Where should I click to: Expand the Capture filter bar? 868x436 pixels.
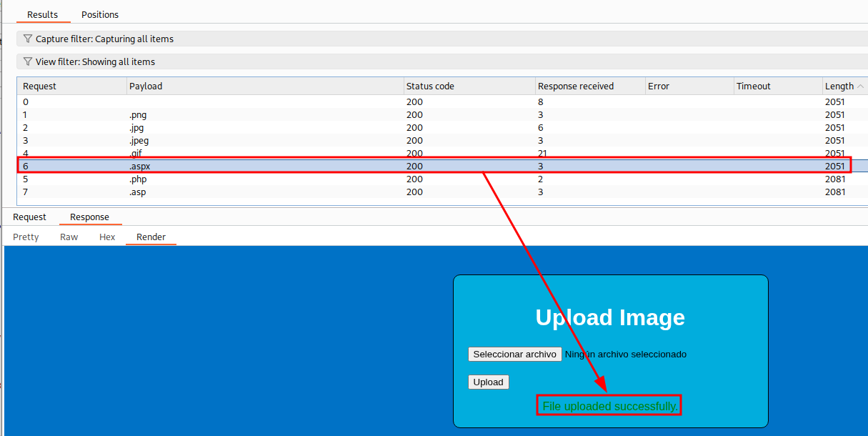click(429, 39)
